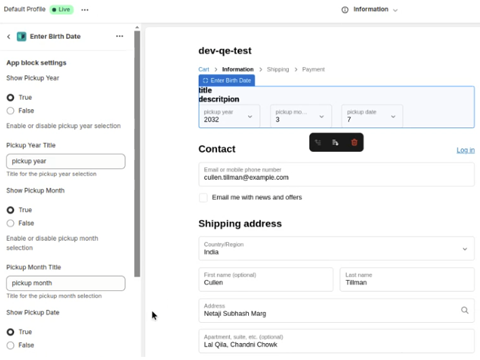Screen dimensions: 480x360
Task: Select False for Show Pickup Month
Action: (x=10, y=223)
